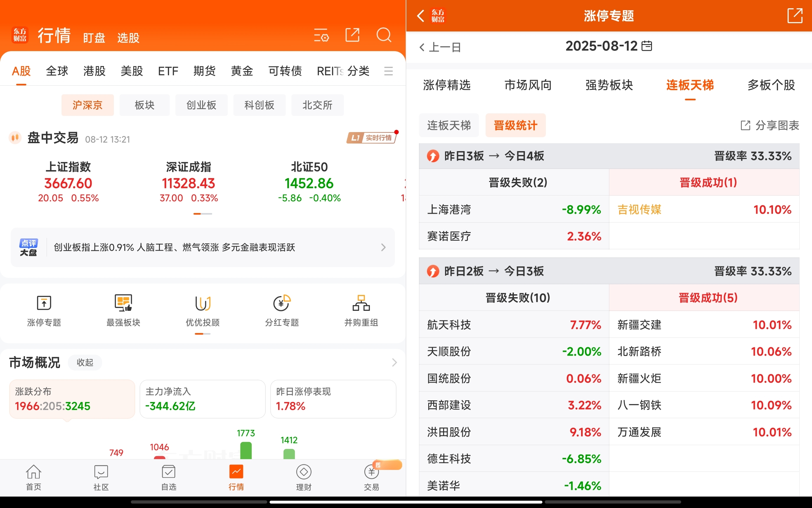The height and width of the screenshot is (508, 812).
Task: Select 昨日涨停表现 overview card
Action: [x=333, y=399]
